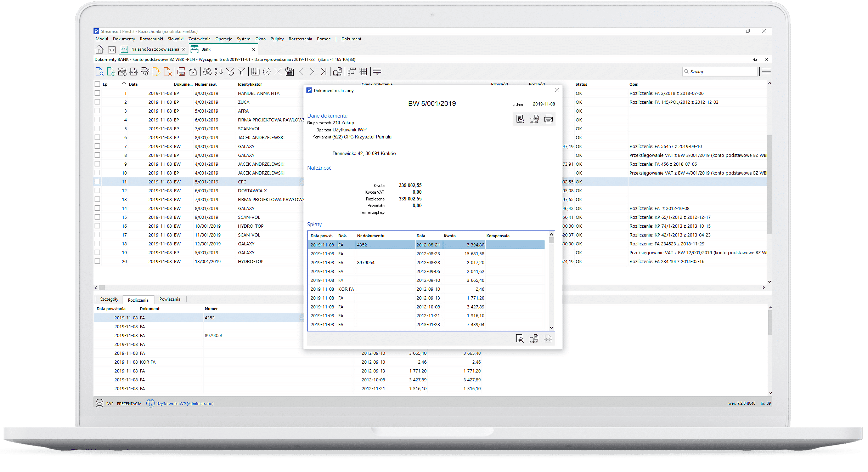Check the row 1 HANDEL ANNA FITA checkbox
Image resolution: width=868 pixels, height=472 pixels.
97,93
